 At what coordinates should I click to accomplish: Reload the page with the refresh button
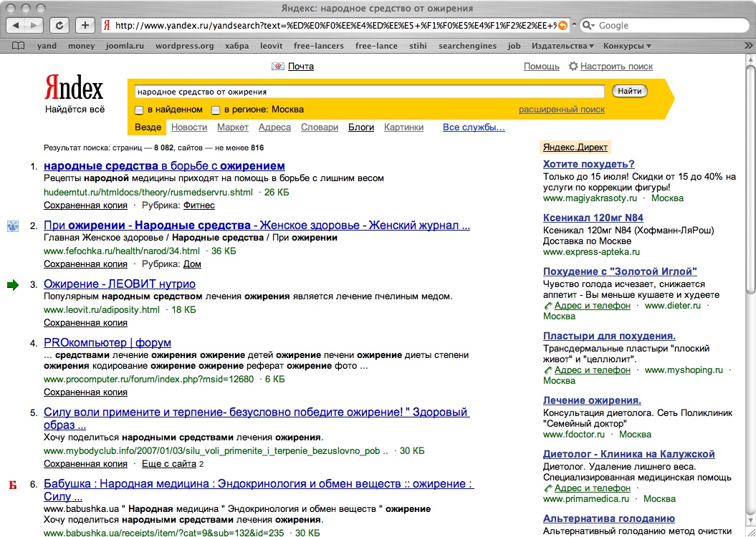[59, 26]
